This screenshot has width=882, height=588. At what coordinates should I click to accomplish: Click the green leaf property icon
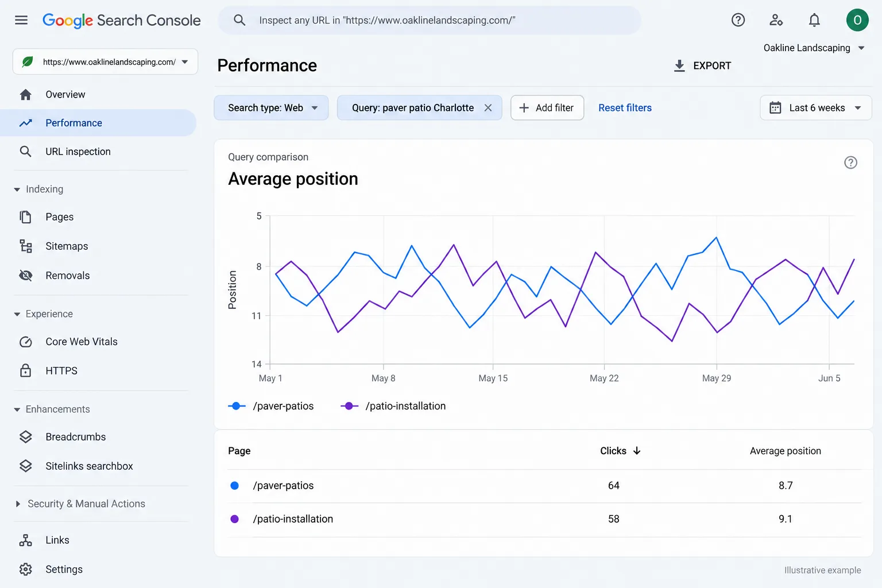27,61
